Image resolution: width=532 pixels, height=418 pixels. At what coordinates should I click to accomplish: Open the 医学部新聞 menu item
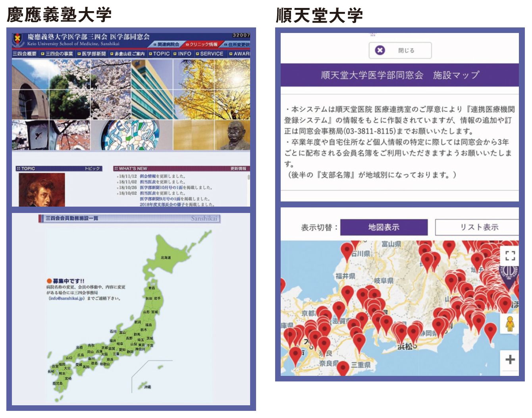[x=92, y=54]
